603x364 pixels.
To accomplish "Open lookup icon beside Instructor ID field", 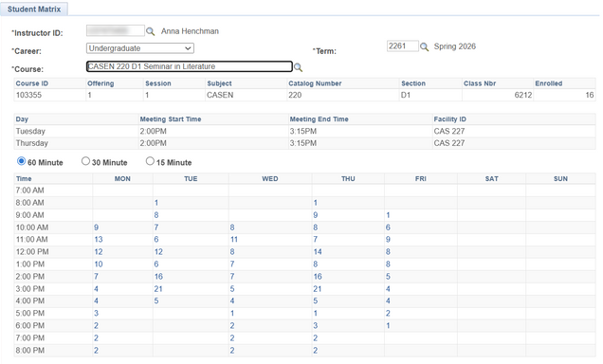I will pos(151,31).
